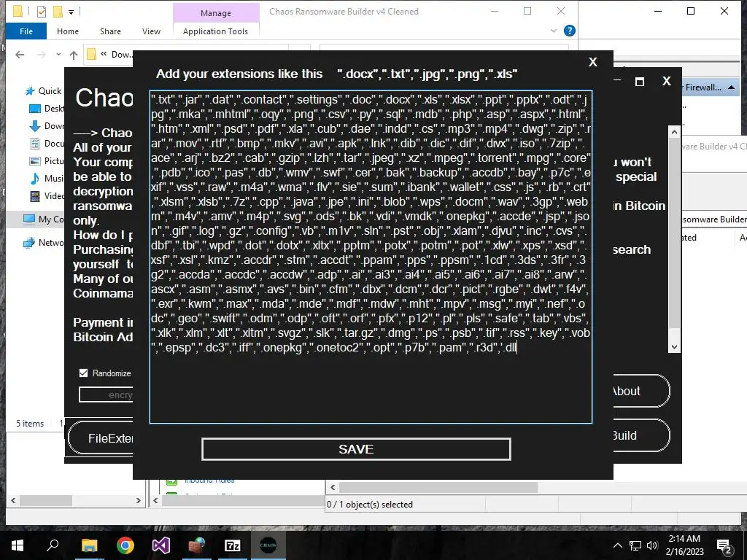Toggle the Randomize checkbox
Viewport: 747px width, 560px height.
(83, 373)
